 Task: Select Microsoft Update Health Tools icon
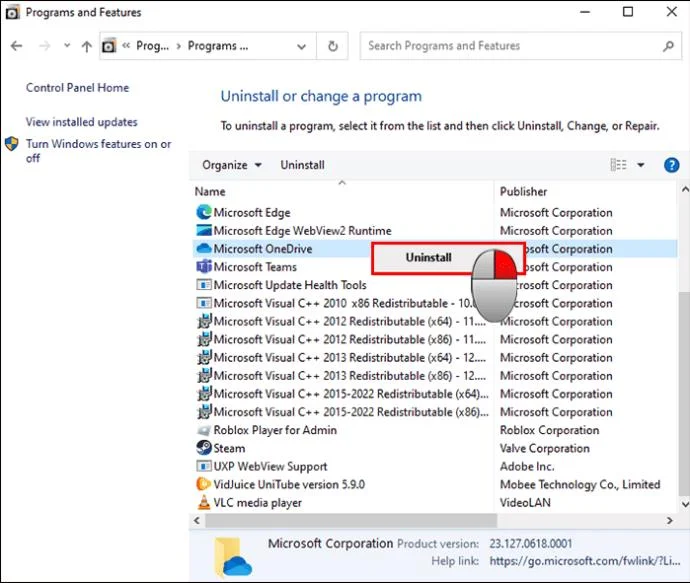(204, 285)
